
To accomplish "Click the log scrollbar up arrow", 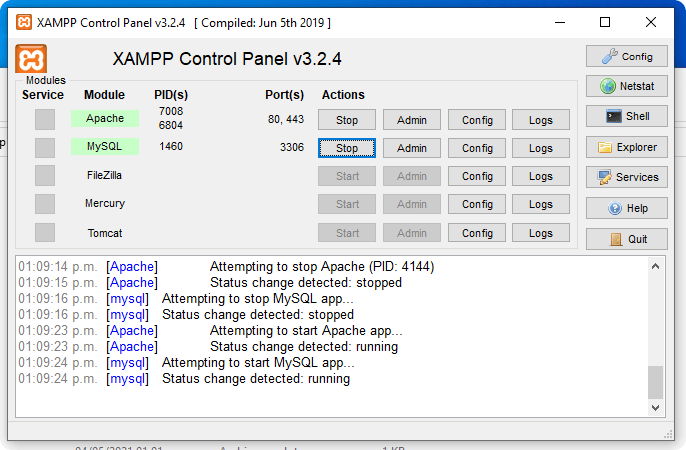I will click(656, 267).
